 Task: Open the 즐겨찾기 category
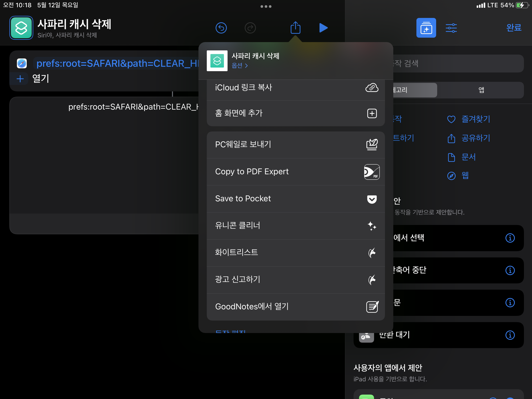(x=476, y=119)
